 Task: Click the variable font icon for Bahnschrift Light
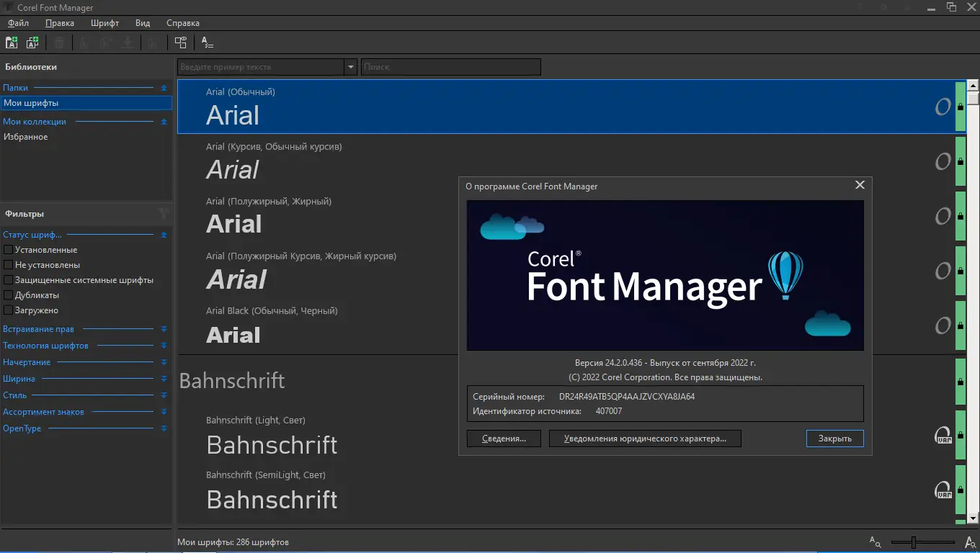[943, 435]
